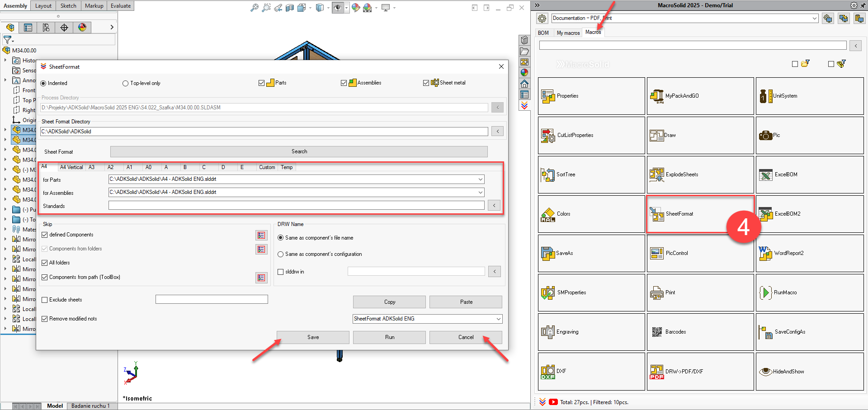Select the Top-level only radio option
This screenshot has width=868, height=410.
click(125, 83)
